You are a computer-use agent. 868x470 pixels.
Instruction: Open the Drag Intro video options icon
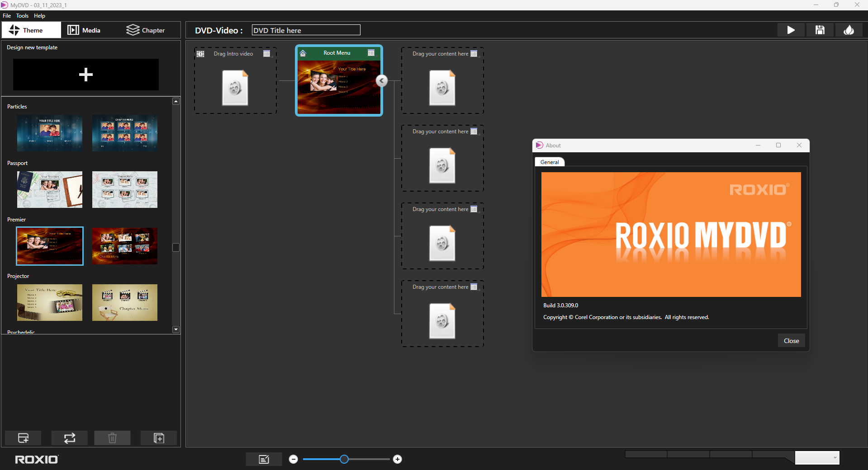pyautogui.click(x=267, y=54)
